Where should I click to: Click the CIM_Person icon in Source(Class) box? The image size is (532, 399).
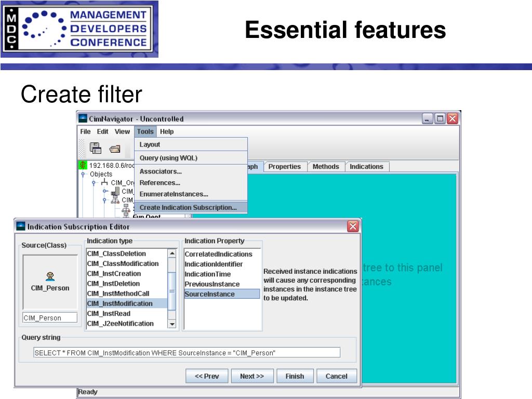(50, 276)
